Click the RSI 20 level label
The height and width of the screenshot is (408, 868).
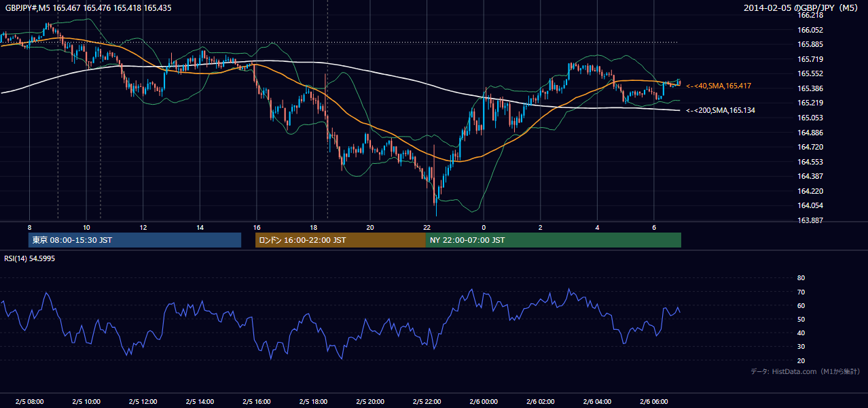click(x=801, y=360)
